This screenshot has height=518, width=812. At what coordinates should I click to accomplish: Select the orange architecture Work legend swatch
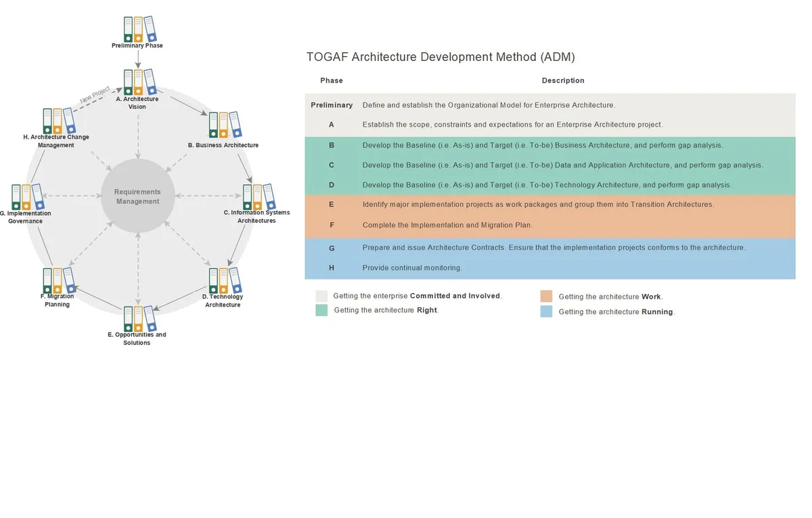[x=546, y=297]
